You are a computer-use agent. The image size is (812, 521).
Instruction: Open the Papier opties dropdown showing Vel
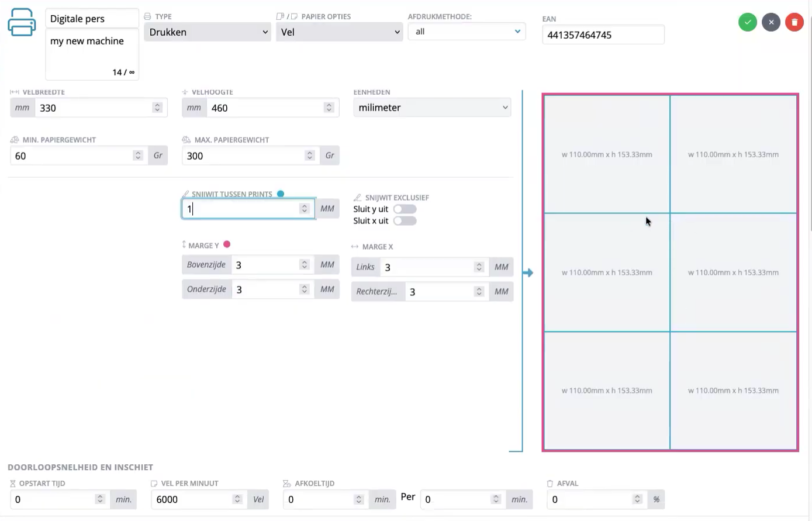point(339,32)
